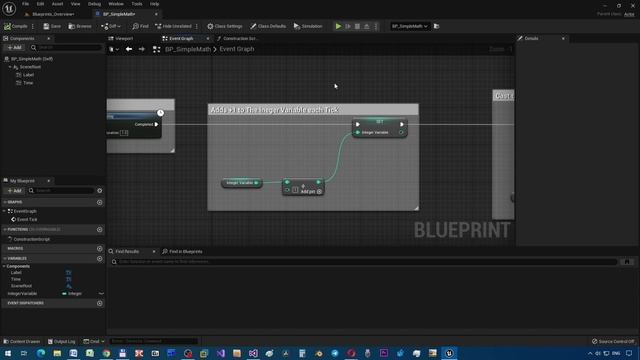640x360 pixels.
Task: Navigate back in graph history
Action: point(129,49)
